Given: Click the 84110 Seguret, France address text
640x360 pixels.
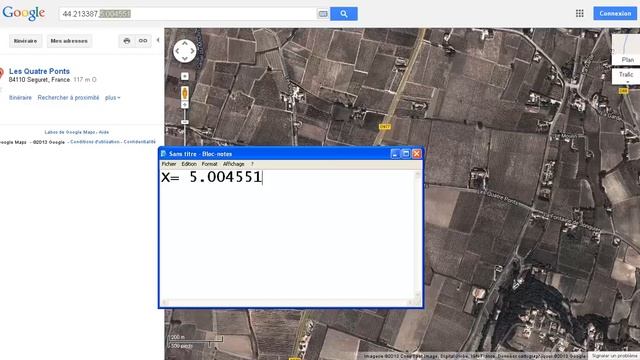Looking at the screenshot, I should point(39,80).
